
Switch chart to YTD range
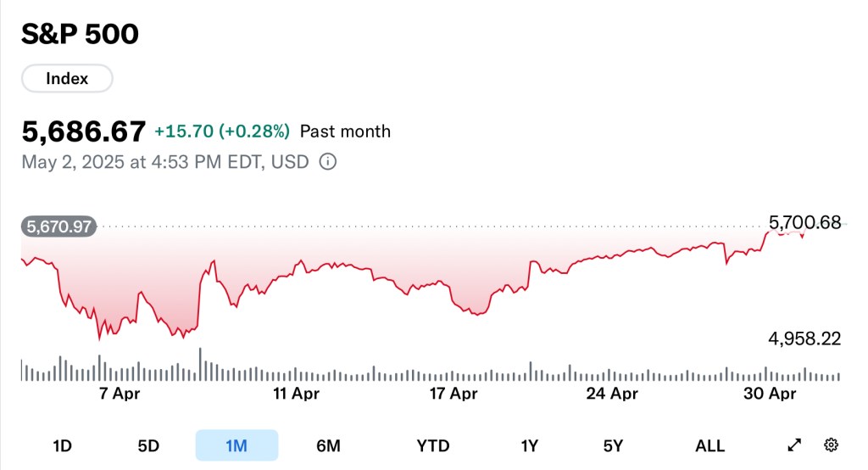tap(433, 445)
